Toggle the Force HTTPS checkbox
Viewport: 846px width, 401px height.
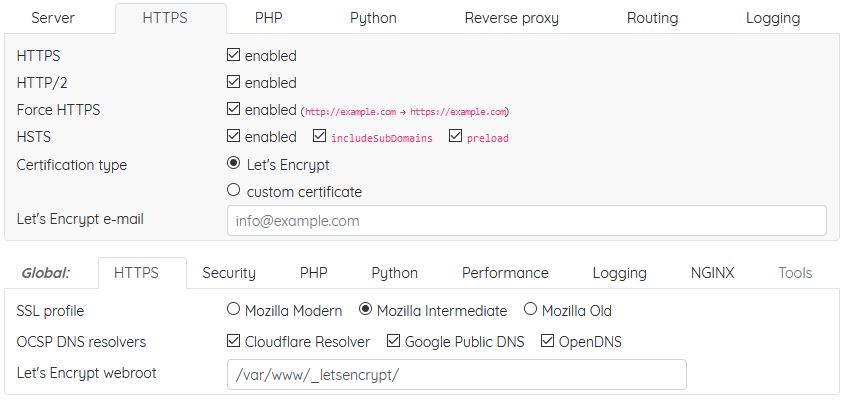click(x=234, y=110)
